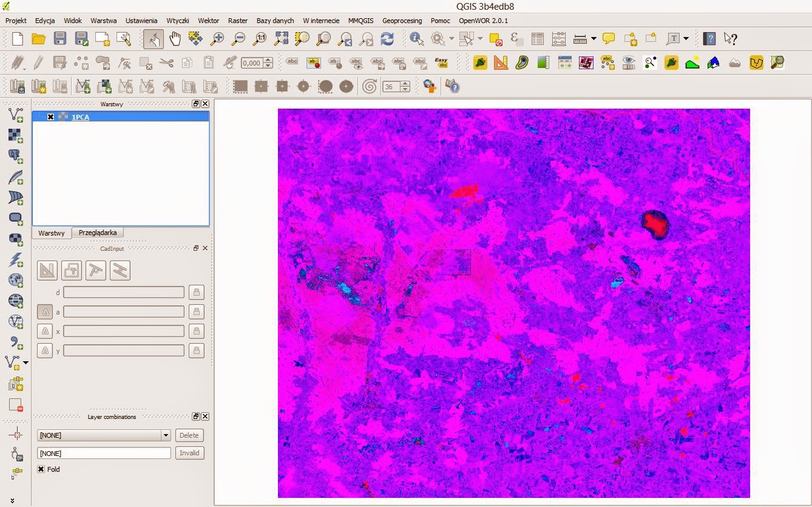Toggle the lock beside the d field

pos(196,293)
